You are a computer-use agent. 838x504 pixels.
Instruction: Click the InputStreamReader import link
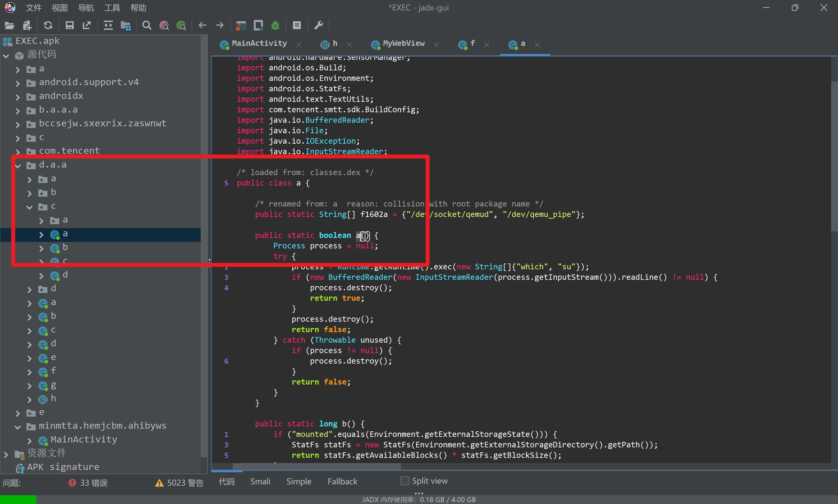(x=344, y=152)
